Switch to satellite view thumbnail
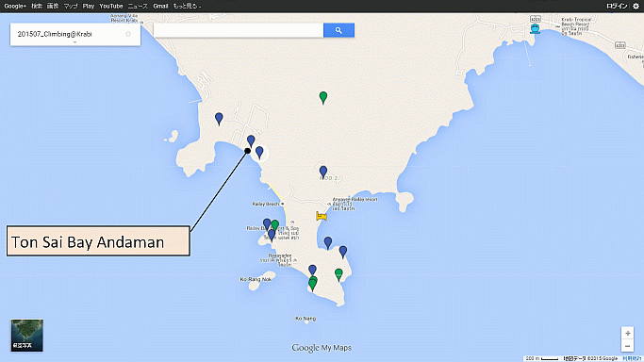Image resolution: width=644 pixels, height=362 pixels. 27,336
